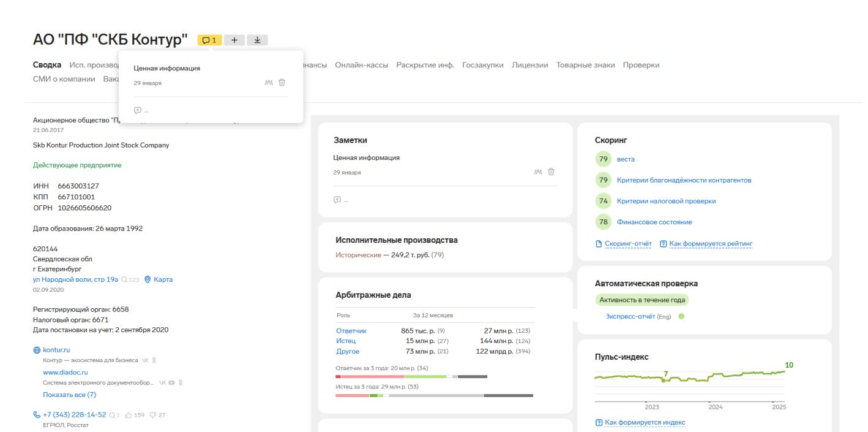Screen dimensions: 868x432
Task: Download the company report via arrow icon
Action: [x=258, y=40]
